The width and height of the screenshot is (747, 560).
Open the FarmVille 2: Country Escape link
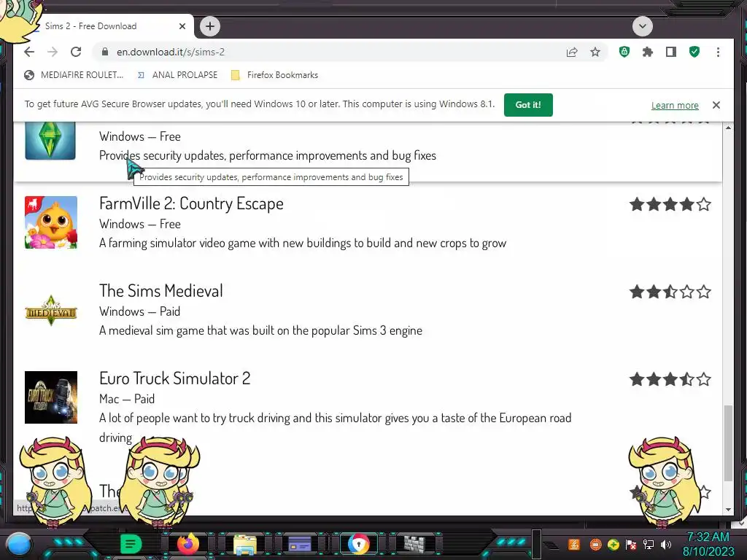click(191, 203)
